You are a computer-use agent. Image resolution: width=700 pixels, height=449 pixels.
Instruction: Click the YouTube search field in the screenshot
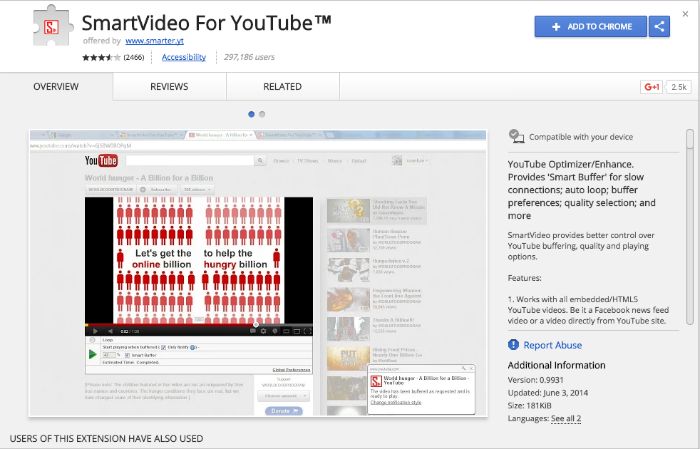(x=190, y=161)
